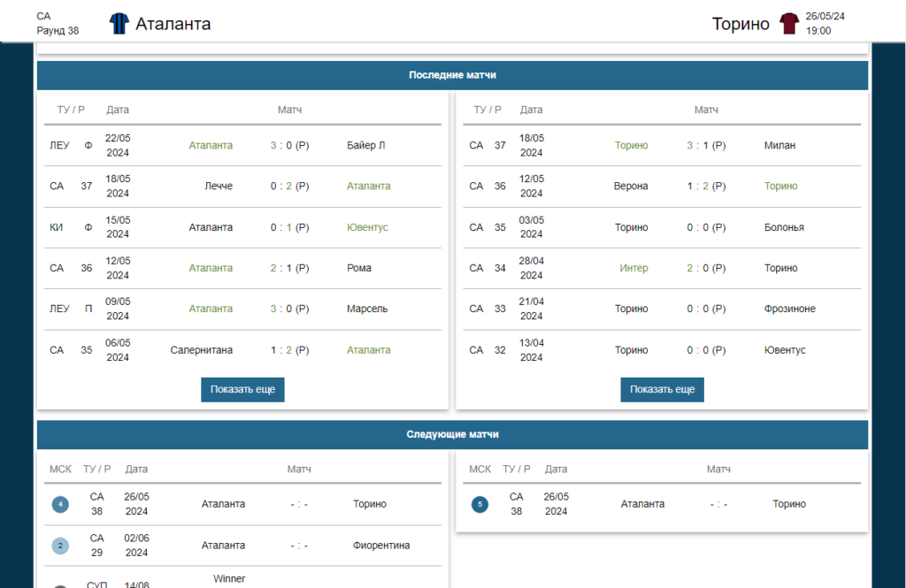Click Фрозиноне team name

(790, 309)
